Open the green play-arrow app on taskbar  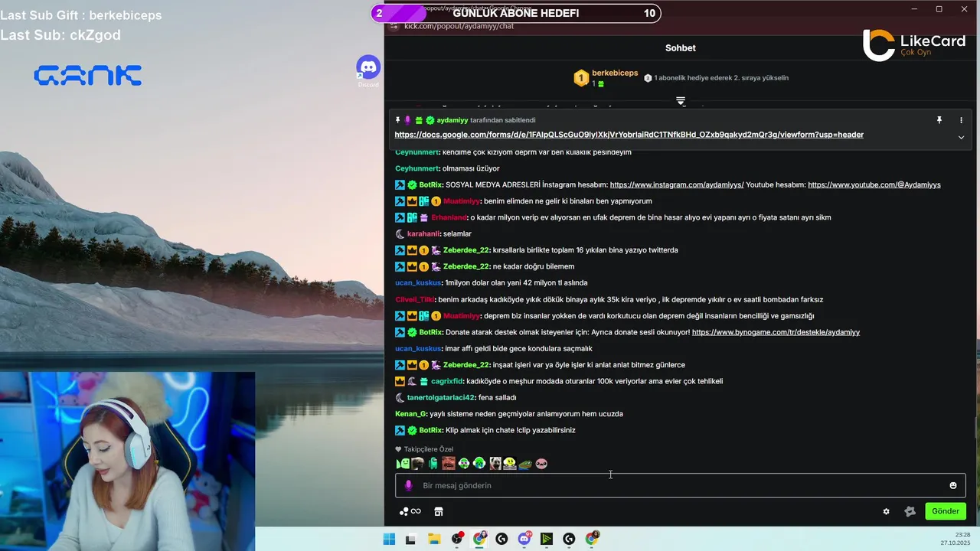coord(547,539)
